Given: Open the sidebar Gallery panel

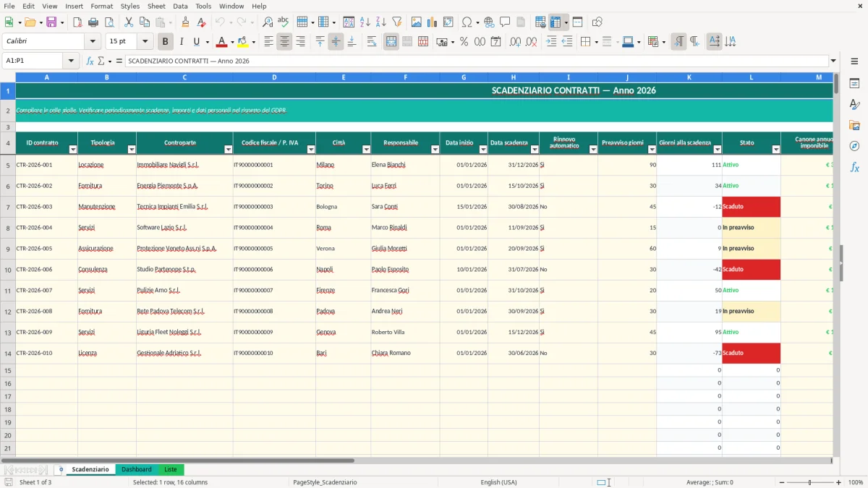Looking at the screenshot, I should point(854,125).
